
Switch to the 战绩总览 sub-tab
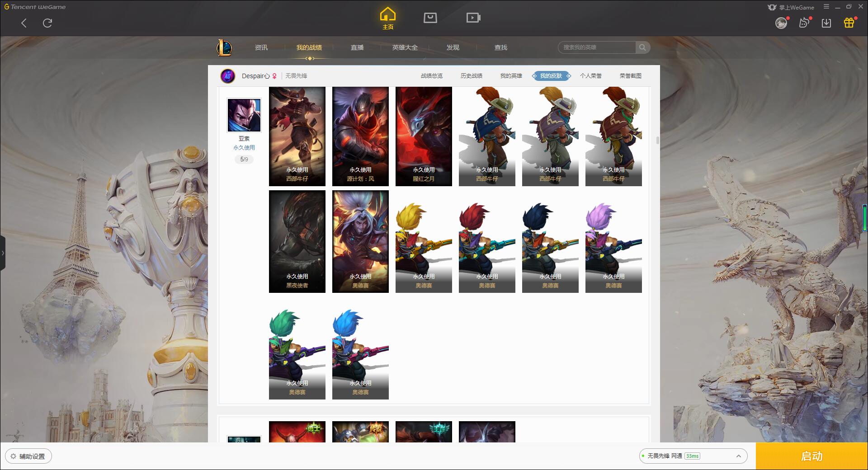click(432, 76)
